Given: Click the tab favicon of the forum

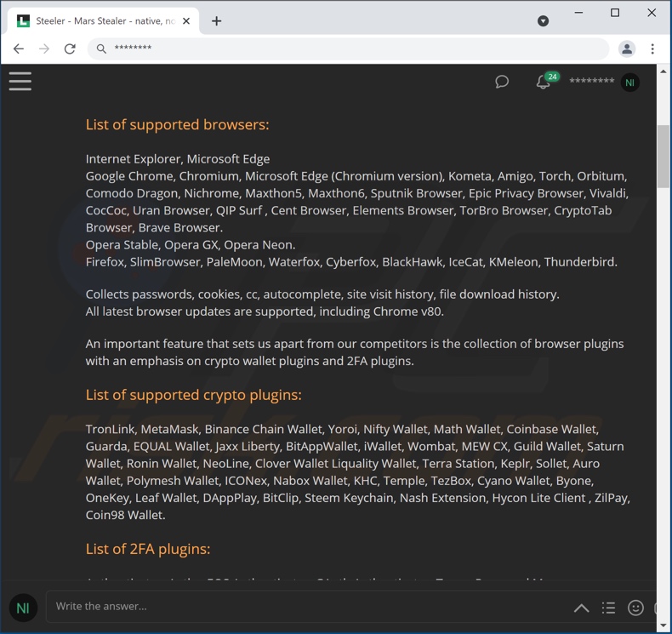Looking at the screenshot, I should tap(23, 20).
